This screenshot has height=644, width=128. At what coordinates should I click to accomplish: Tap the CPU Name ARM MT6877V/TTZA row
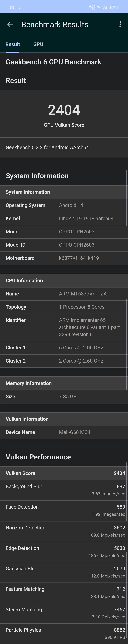point(64,294)
